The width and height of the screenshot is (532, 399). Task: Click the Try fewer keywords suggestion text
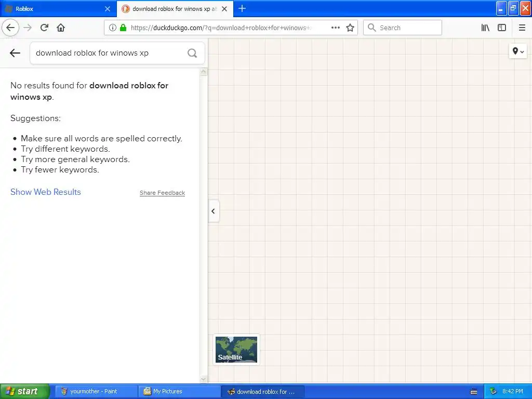[x=60, y=170]
